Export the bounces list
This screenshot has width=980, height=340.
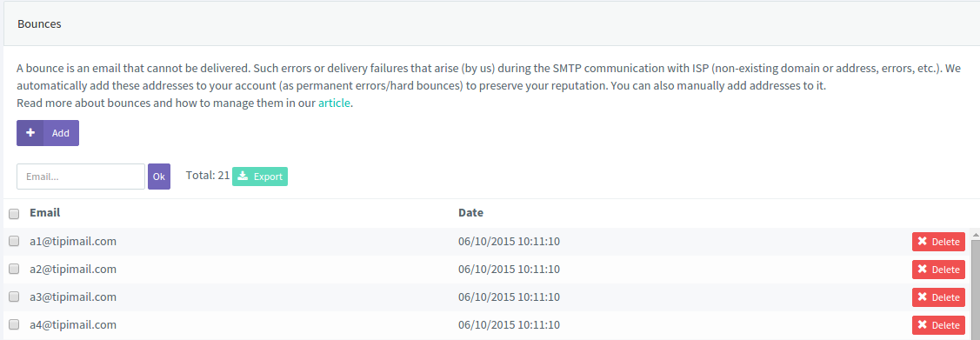[260, 177]
